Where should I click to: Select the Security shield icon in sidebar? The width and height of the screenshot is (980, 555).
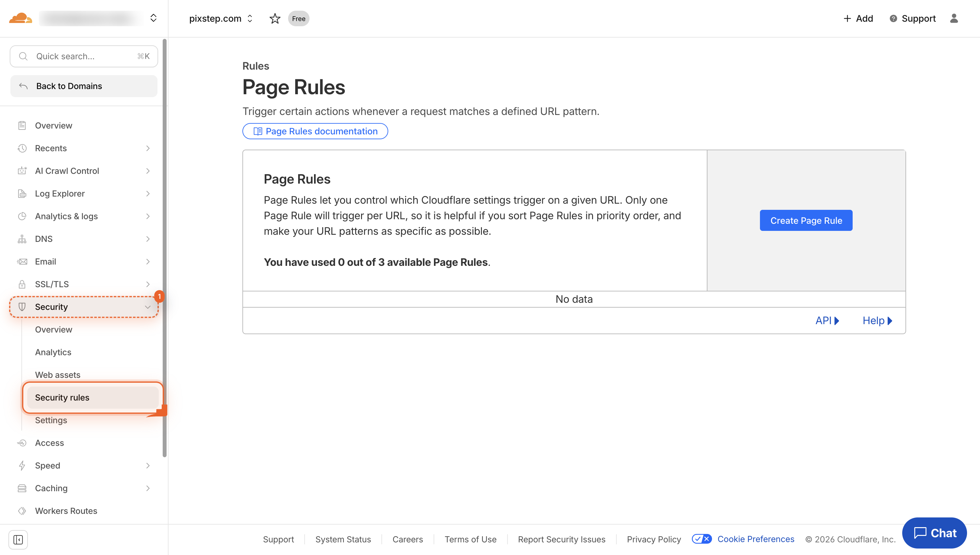pos(22,307)
